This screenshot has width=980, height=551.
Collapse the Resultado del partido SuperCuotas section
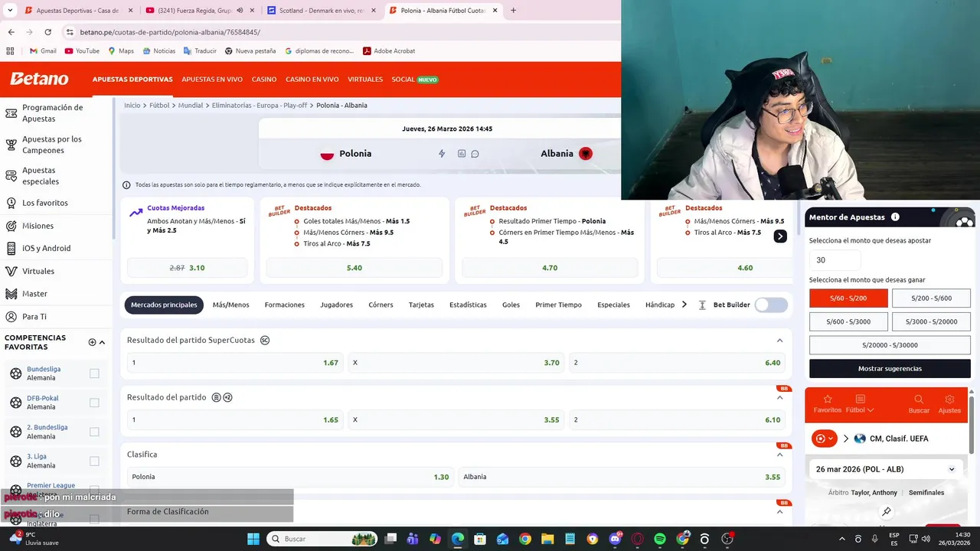point(779,341)
